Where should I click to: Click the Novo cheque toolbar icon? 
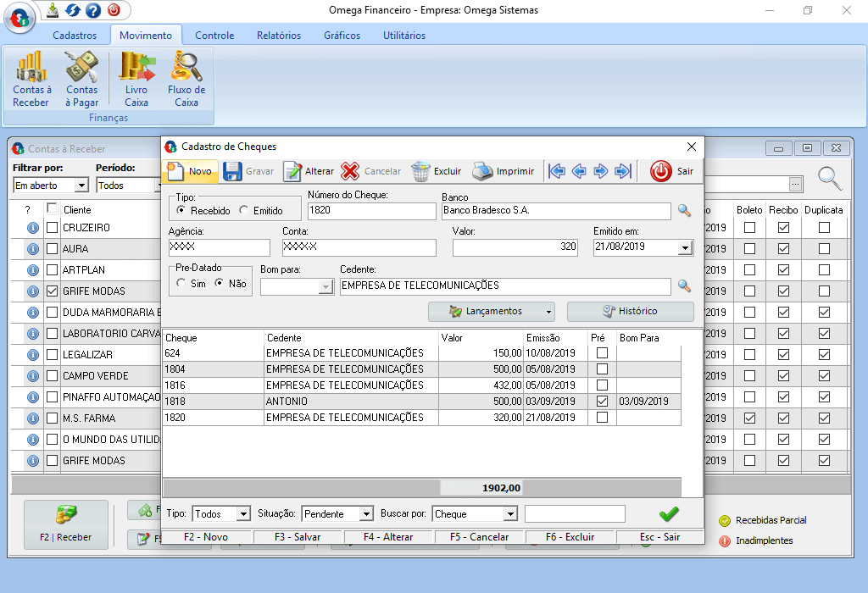191,171
